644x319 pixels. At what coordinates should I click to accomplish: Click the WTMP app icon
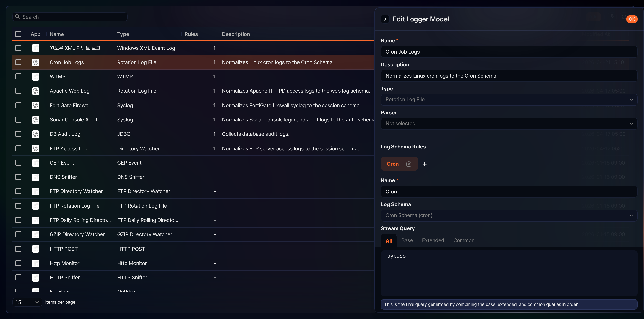point(36,76)
